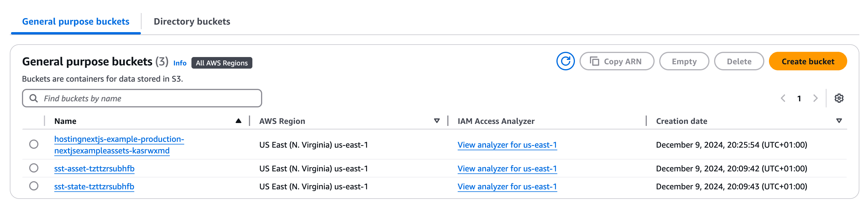
Task: Open the Info link beside heading
Action: [x=180, y=63]
